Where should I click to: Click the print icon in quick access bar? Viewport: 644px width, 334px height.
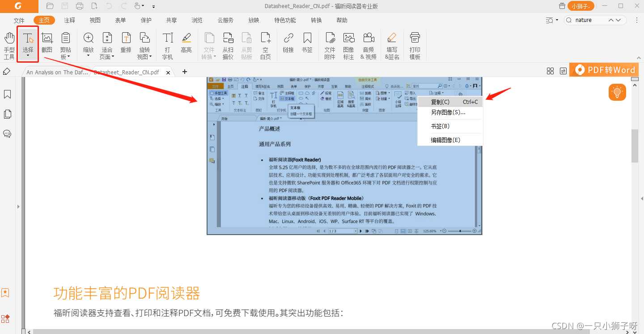pos(80,6)
